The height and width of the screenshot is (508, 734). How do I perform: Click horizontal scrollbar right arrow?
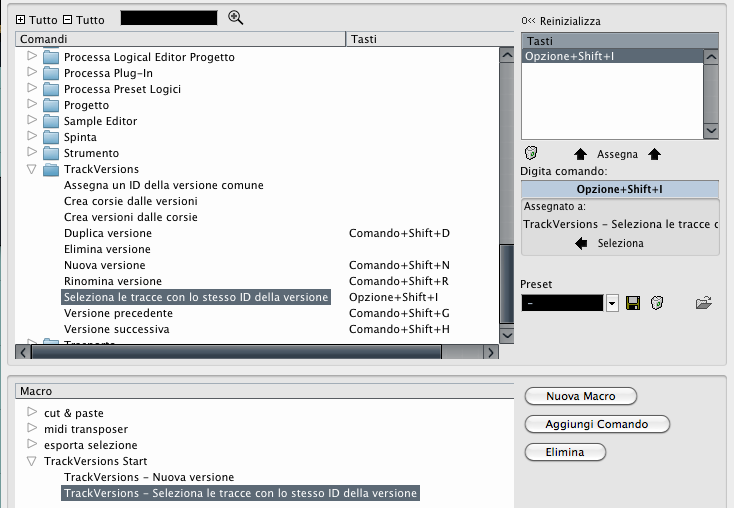pyautogui.click(x=491, y=352)
